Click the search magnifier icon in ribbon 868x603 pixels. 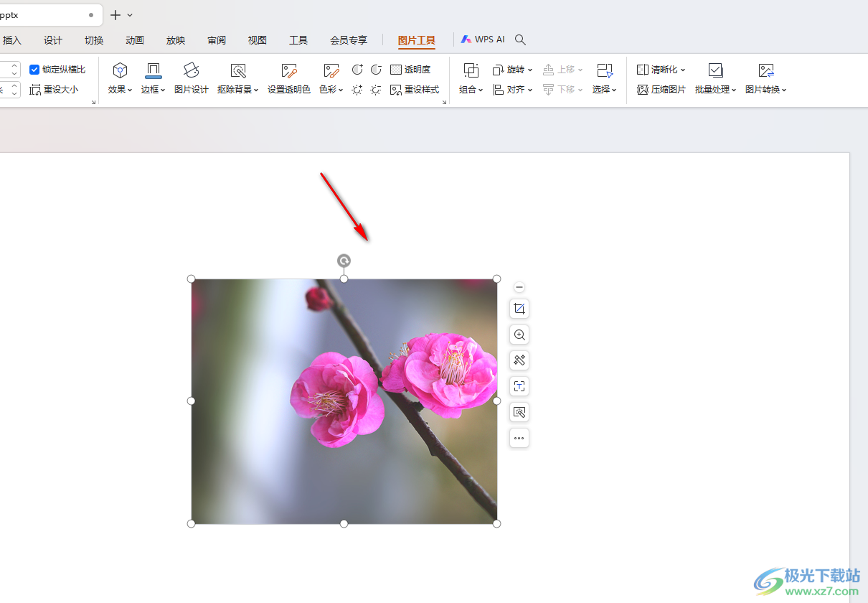521,39
